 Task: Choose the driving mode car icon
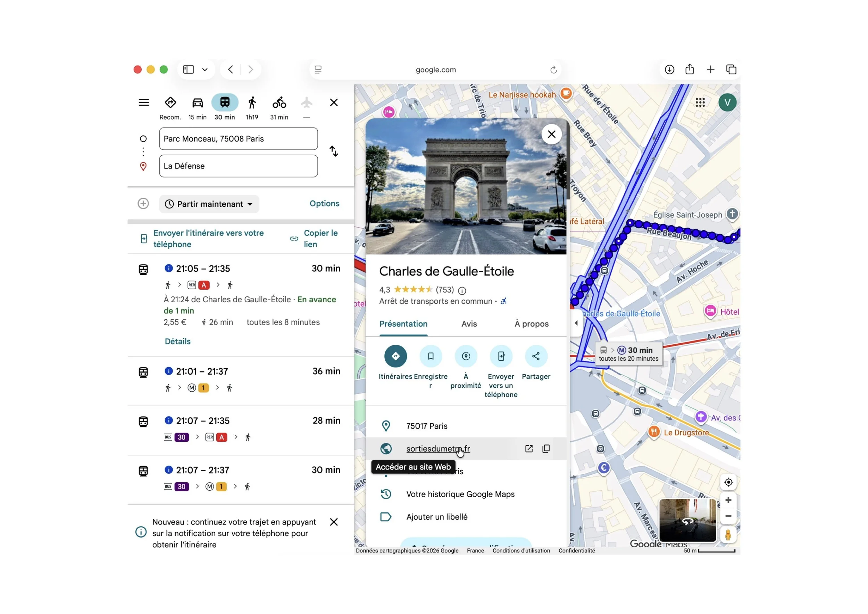coord(197,103)
